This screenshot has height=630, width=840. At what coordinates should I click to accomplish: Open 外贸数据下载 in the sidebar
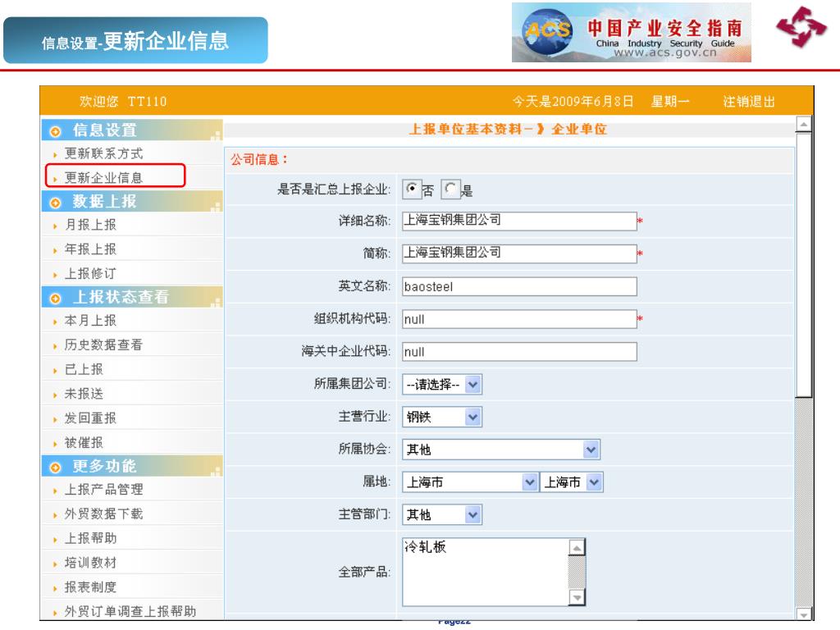click(103, 514)
